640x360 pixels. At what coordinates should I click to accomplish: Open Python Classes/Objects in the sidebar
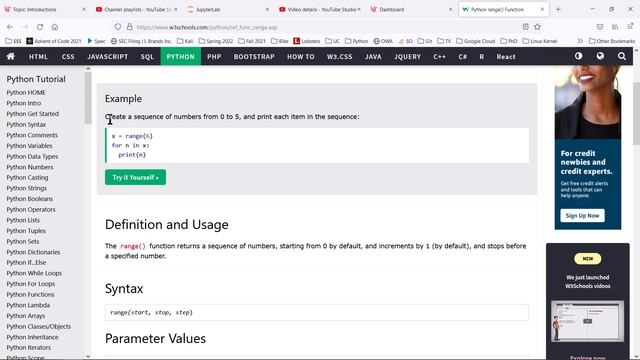[39, 326]
